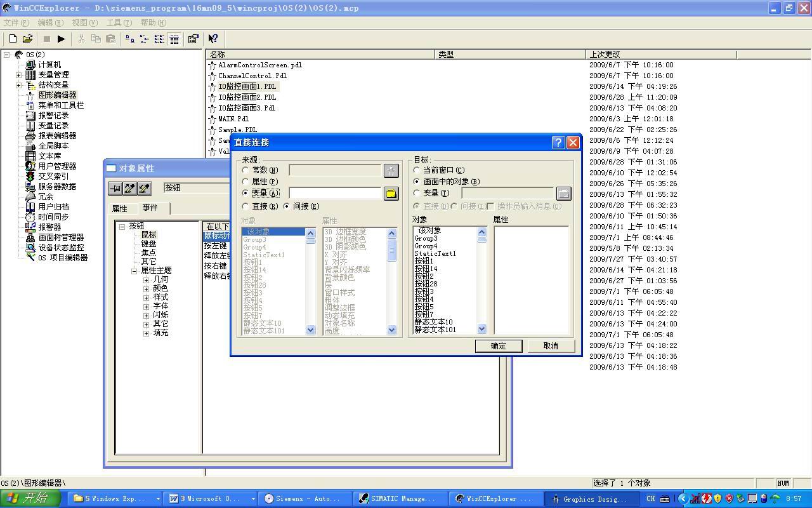Select 属性 source radio button
This screenshot has height=508, width=812.
246,182
